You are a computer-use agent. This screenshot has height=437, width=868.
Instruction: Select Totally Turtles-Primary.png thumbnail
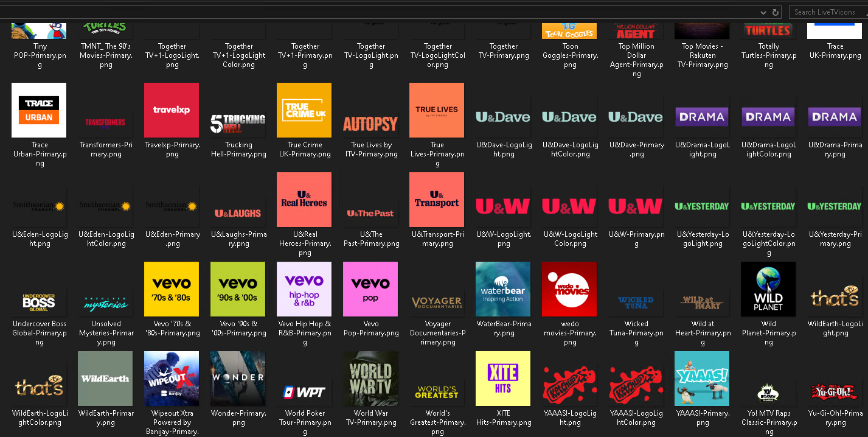[x=768, y=30]
